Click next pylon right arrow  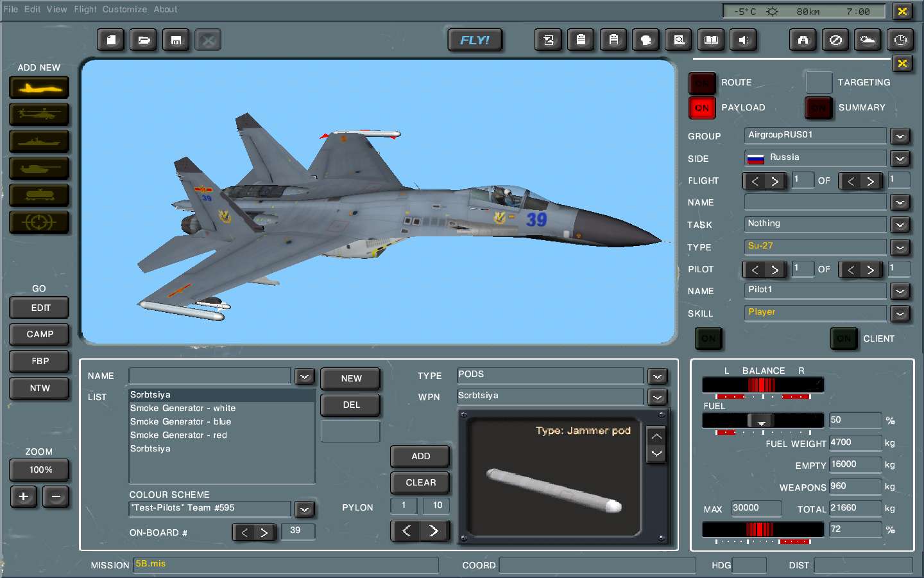(434, 530)
